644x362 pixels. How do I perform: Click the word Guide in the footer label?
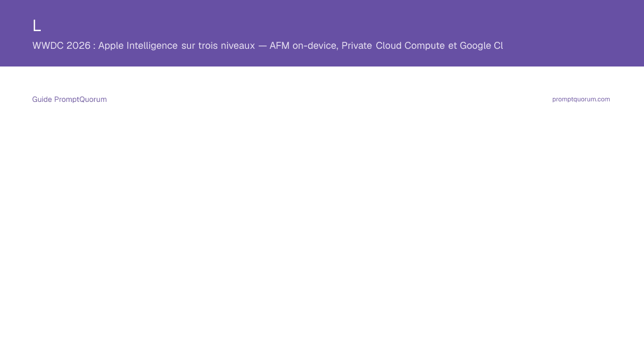[42, 99]
